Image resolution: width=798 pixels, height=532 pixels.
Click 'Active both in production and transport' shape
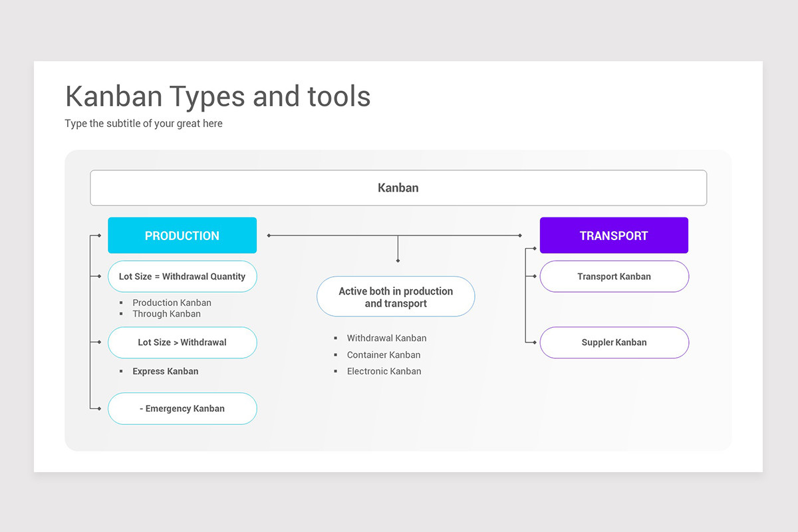click(x=396, y=297)
